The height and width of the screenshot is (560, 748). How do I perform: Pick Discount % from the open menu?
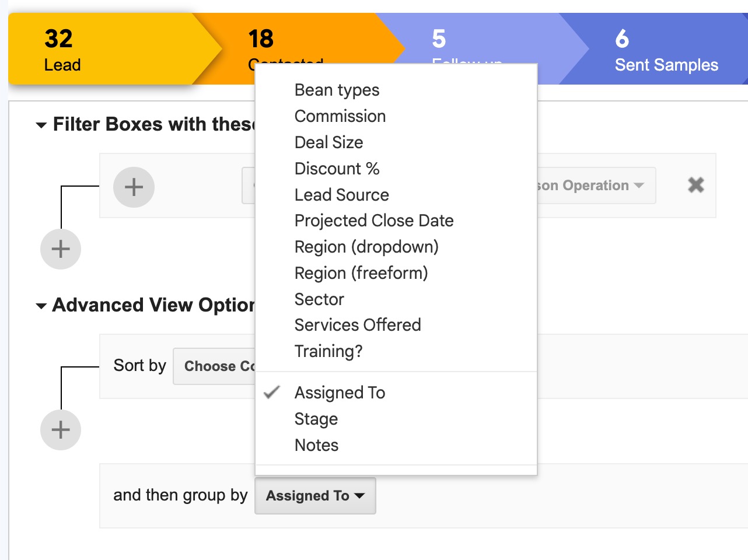(337, 169)
